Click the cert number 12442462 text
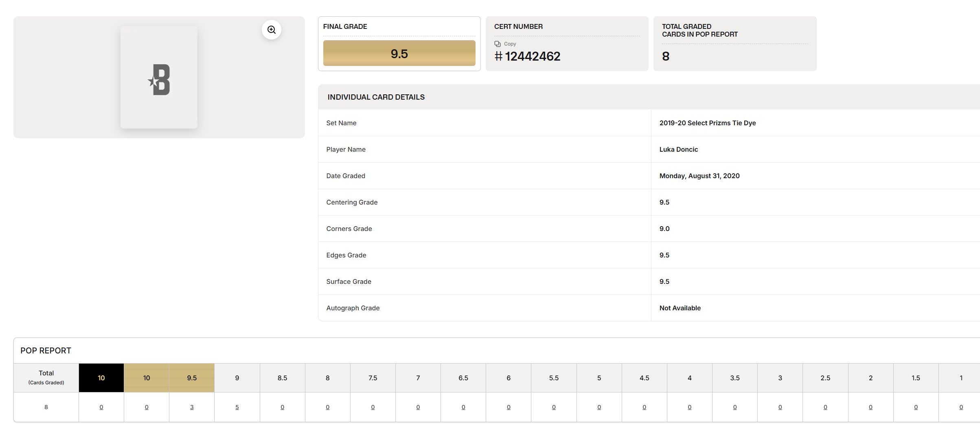Screen dimensions: 980x425 coord(532,57)
